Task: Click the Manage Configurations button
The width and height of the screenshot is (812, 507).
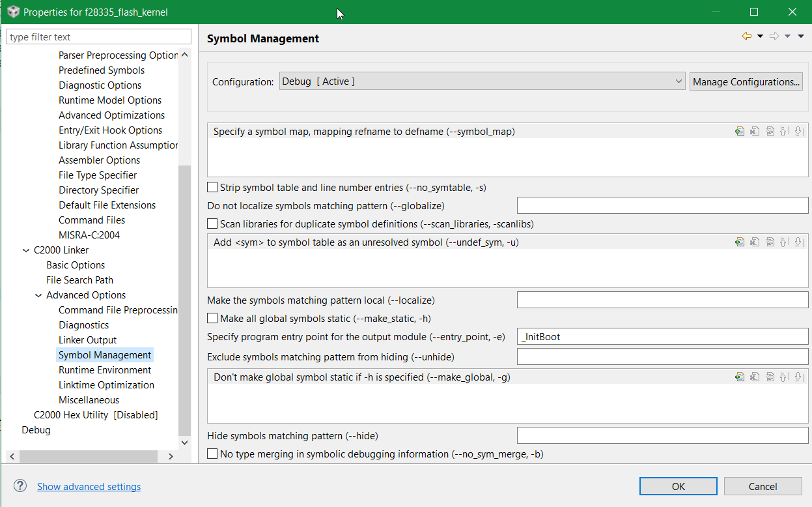Action: pyautogui.click(x=746, y=82)
